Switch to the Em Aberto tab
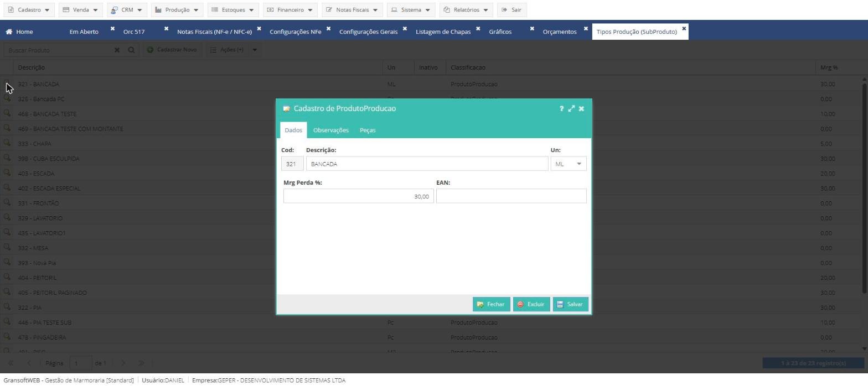This screenshot has height=386, width=868. point(84,32)
